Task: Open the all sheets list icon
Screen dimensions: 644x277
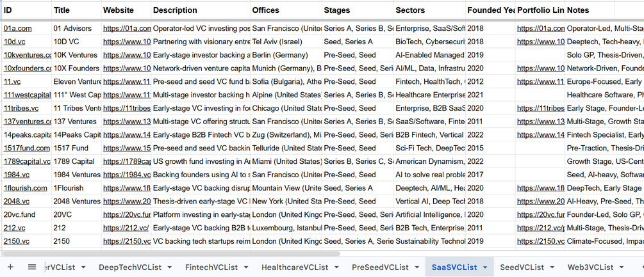Action: pyautogui.click(x=32, y=267)
